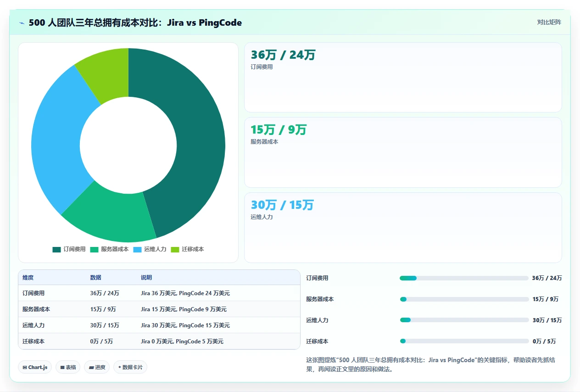Click the 数据 table column header
The width and height of the screenshot is (580, 392).
95,278
